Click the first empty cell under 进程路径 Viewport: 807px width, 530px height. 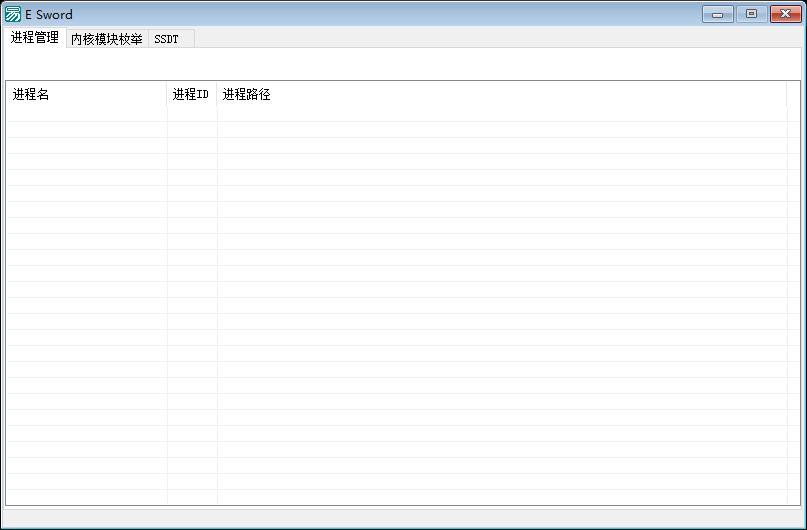pyautogui.click(x=500, y=114)
